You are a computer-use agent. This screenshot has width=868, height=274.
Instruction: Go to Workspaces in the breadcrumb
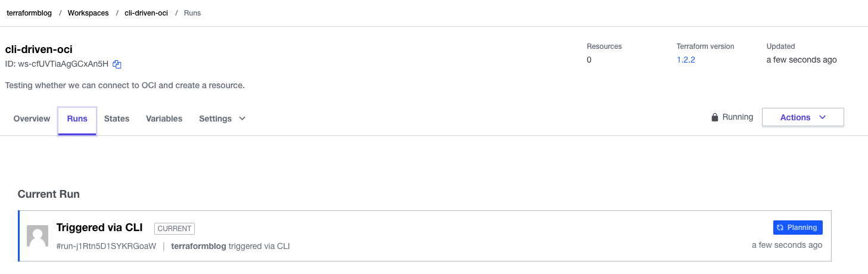click(x=88, y=13)
